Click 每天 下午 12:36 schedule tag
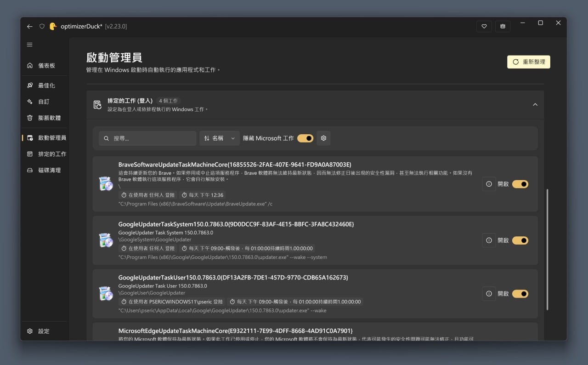Image resolution: width=588 pixels, height=365 pixels. [203, 195]
